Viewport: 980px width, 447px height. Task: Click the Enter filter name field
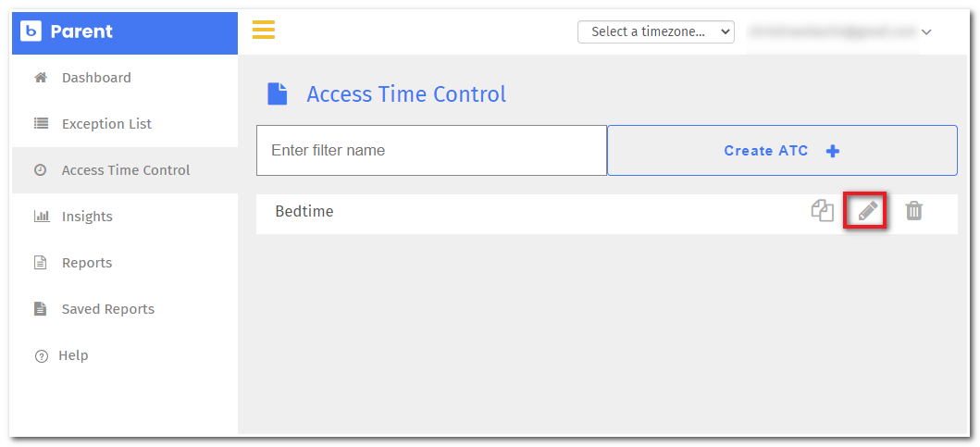(x=431, y=150)
